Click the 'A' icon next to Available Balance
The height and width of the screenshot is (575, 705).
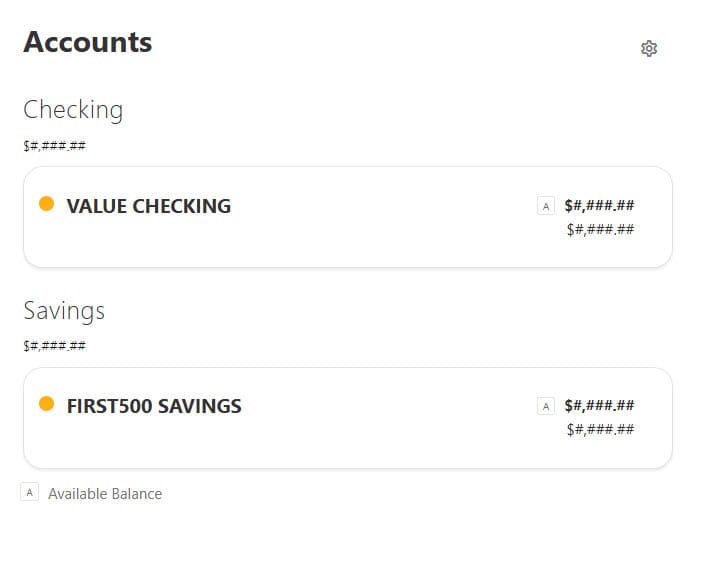coord(30,492)
